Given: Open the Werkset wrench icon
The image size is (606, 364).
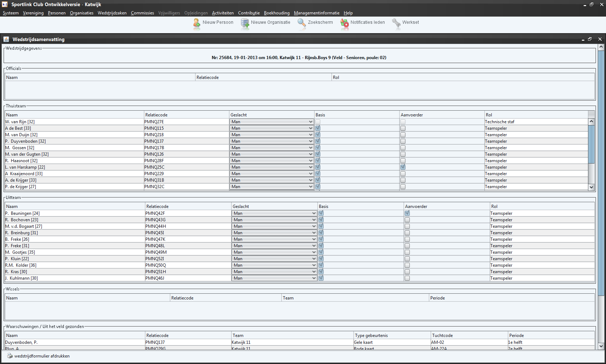Looking at the screenshot, I should (x=396, y=23).
